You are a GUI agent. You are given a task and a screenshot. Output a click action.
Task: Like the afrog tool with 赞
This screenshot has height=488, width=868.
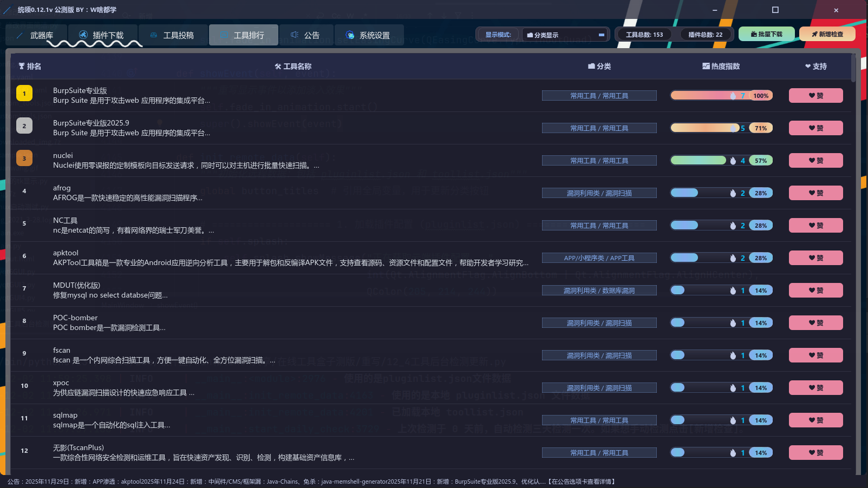click(815, 193)
